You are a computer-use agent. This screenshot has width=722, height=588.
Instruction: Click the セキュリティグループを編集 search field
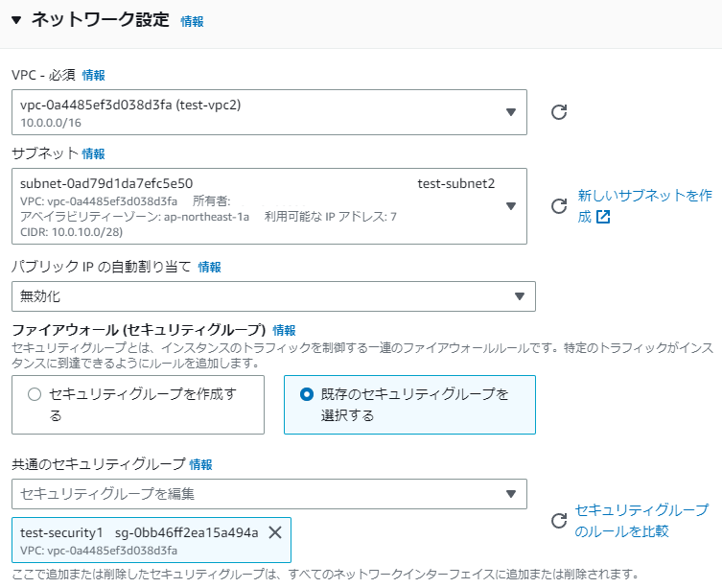point(259,494)
